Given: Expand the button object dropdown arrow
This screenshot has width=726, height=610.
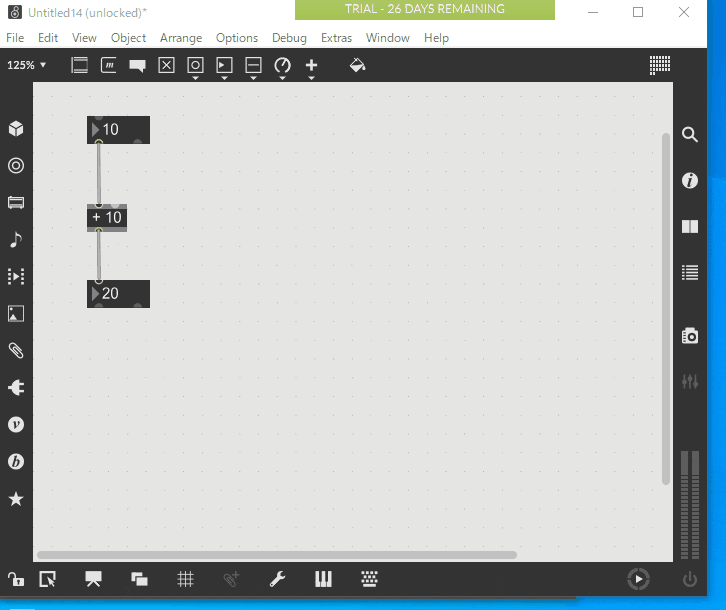Looking at the screenshot, I should pyautogui.click(x=195, y=78).
